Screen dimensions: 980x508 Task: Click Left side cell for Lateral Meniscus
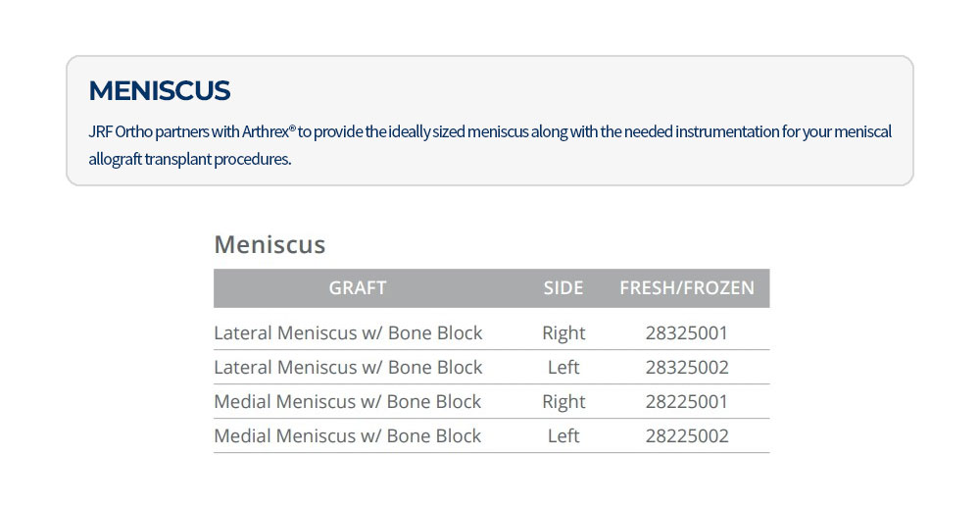tap(563, 368)
